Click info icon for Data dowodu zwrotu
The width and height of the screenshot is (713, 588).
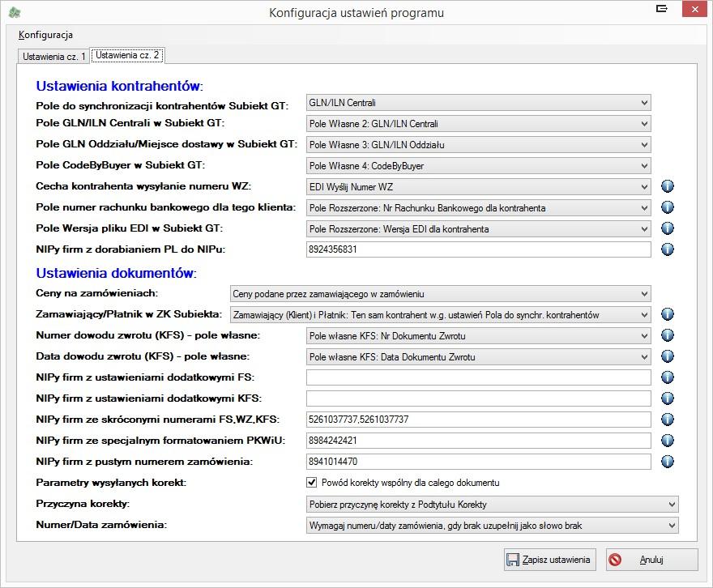click(667, 356)
